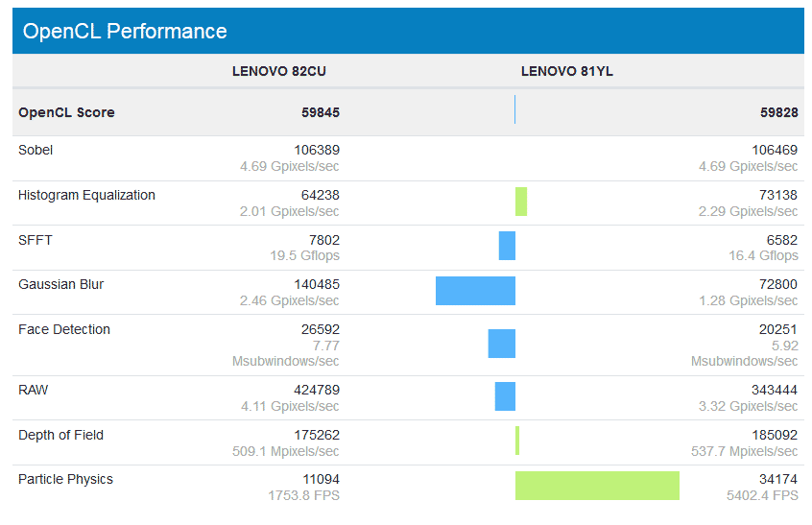The width and height of the screenshot is (812, 525).
Task: Click the Face Detection score 20251
Action: 778,330
